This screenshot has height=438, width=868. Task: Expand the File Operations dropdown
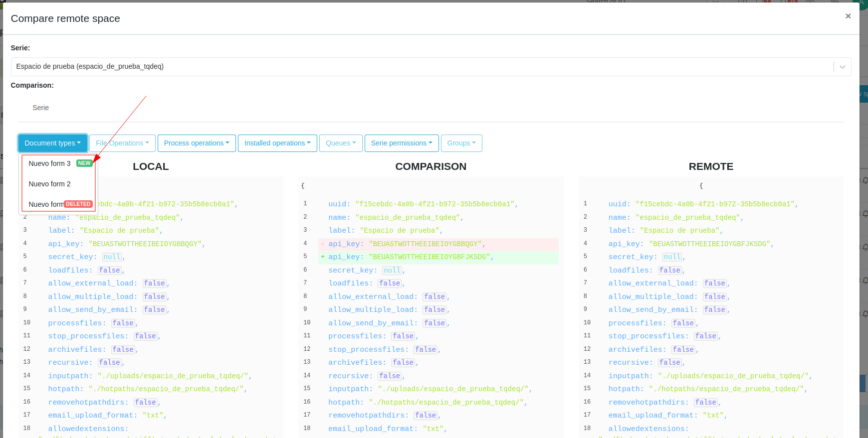pyautogui.click(x=122, y=143)
